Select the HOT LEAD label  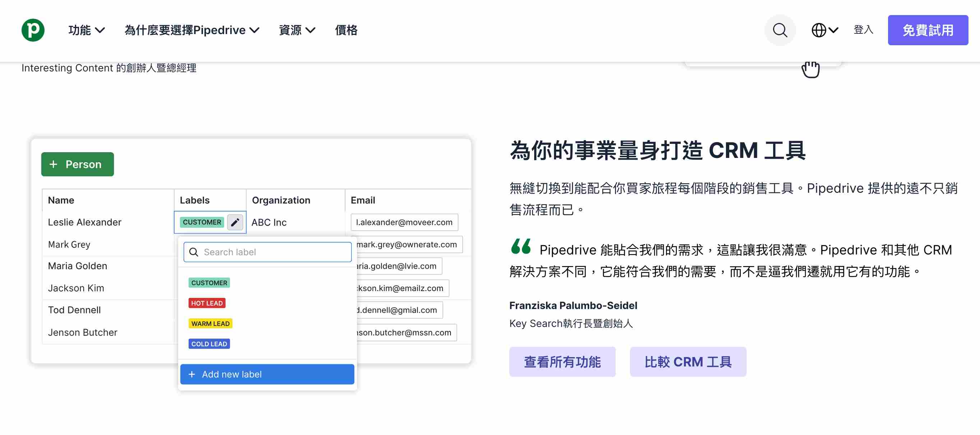pos(207,303)
